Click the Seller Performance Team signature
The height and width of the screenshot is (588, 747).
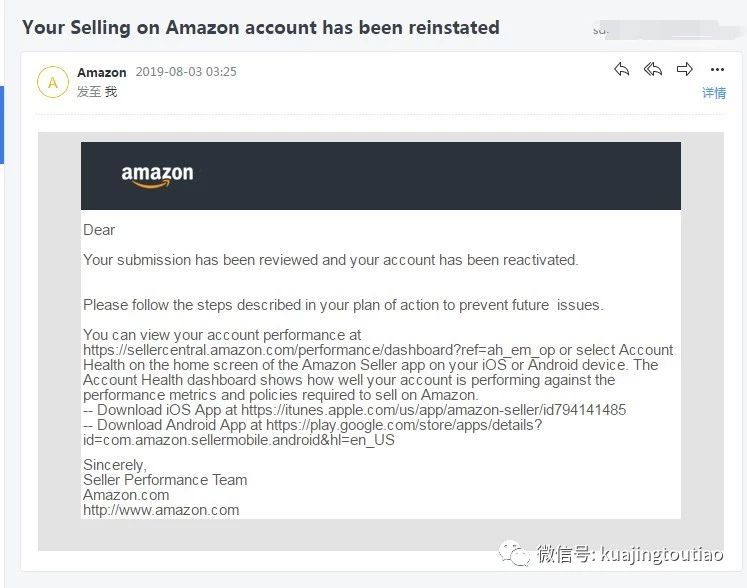[165, 480]
